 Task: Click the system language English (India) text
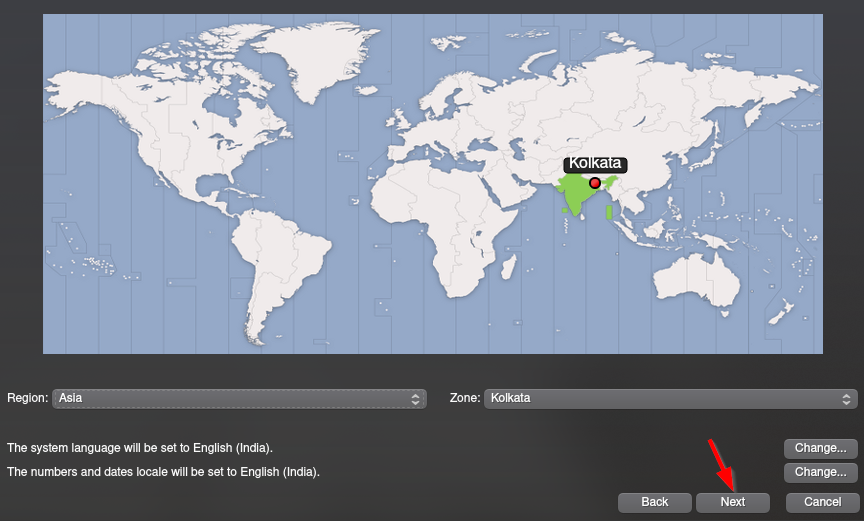click(x=140, y=448)
